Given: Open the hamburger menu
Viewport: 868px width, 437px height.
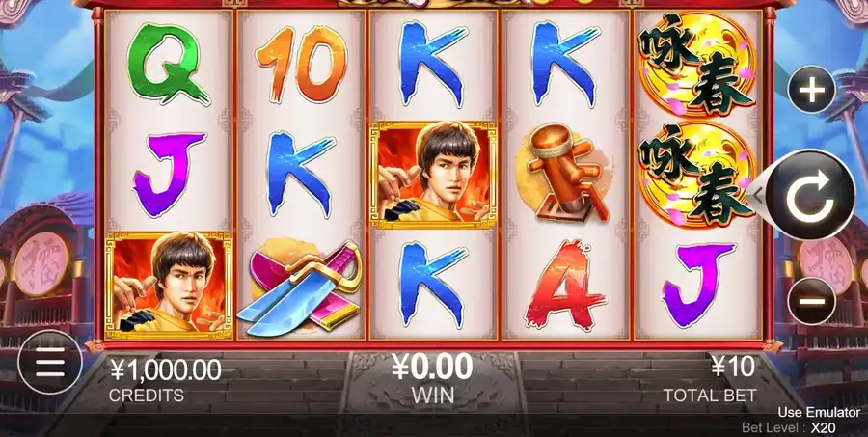Looking at the screenshot, I should click(50, 362).
